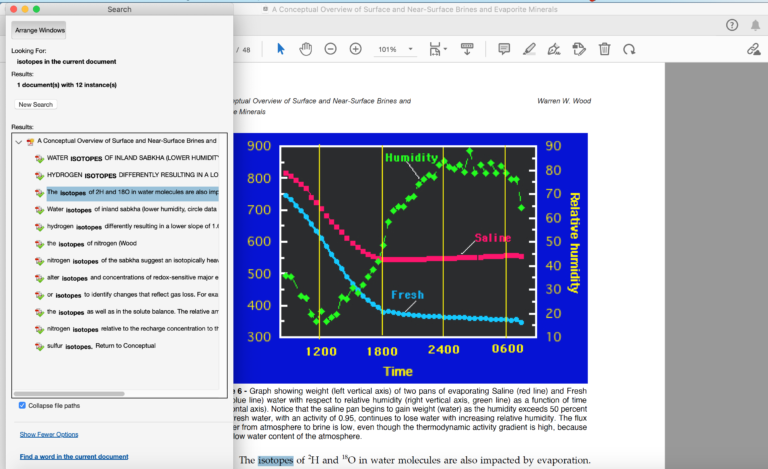This screenshot has width=768, height=469.
Task: Select the highlighter pen tool
Action: pyautogui.click(x=529, y=49)
